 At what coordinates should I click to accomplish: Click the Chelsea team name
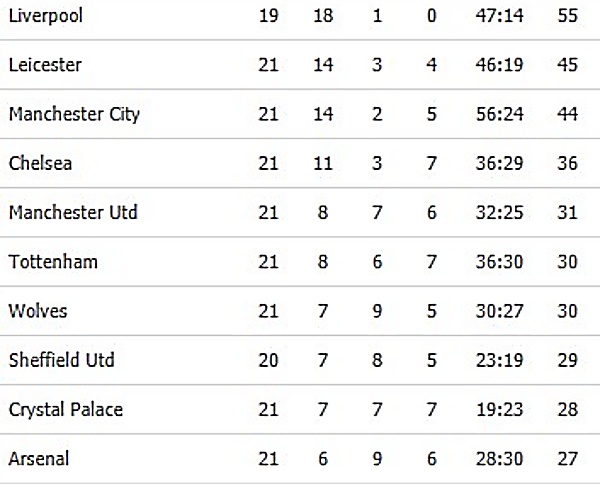40,163
